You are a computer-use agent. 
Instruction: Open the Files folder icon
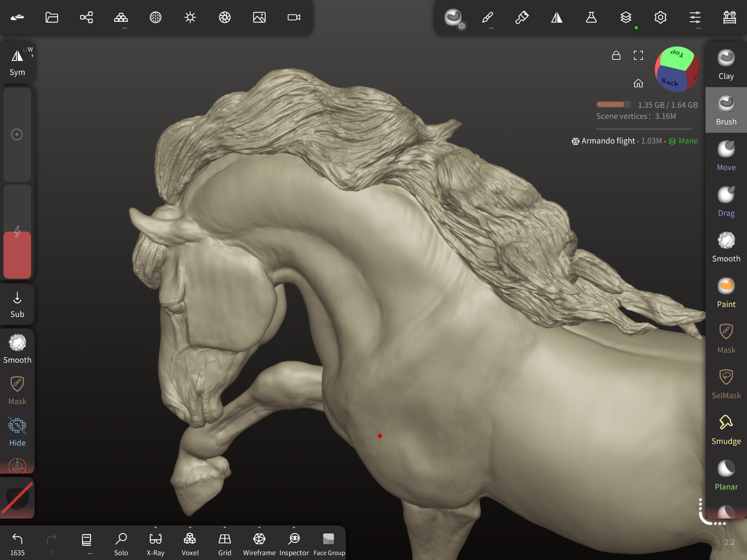(x=52, y=18)
